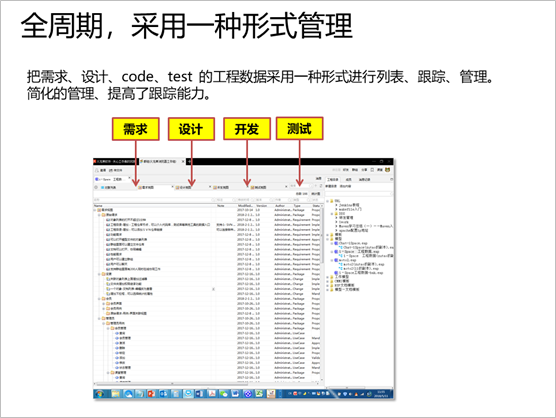Open the 需求视图 tab dropdown arrow
Screen dimensions: 556x418
pyautogui.click(x=173, y=186)
